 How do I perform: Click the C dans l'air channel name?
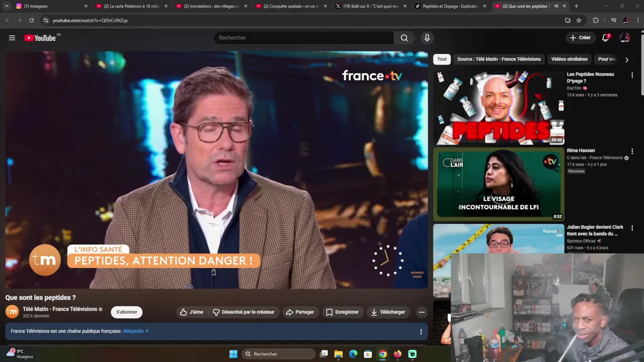pyautogui.click(x=595, y=158)
